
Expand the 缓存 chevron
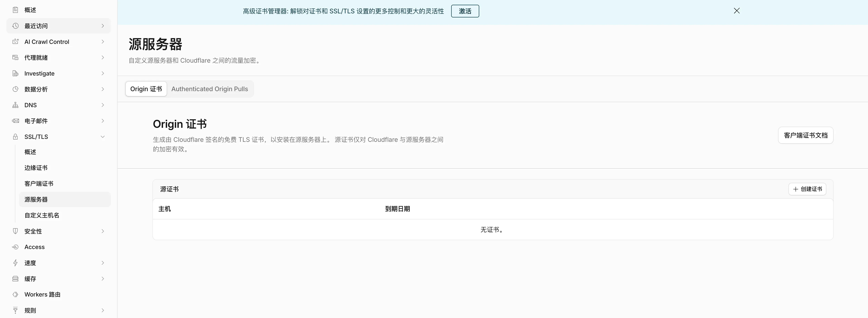coord(103,279)
